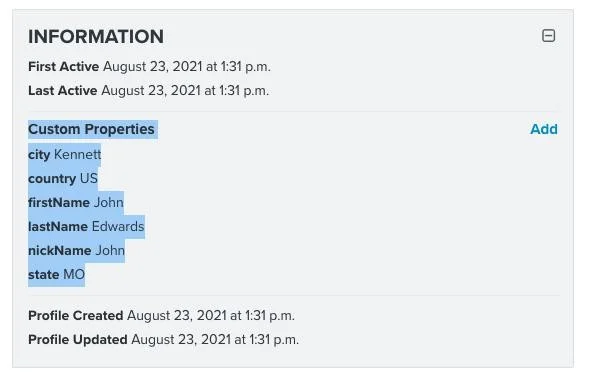The height and width of the screenshot is (382, 597).
Task: Click the nickName value John
Action: (110, 251)
